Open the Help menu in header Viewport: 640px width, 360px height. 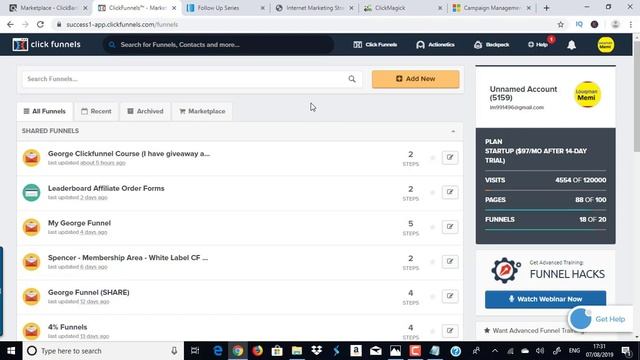(x=538, y=45)
